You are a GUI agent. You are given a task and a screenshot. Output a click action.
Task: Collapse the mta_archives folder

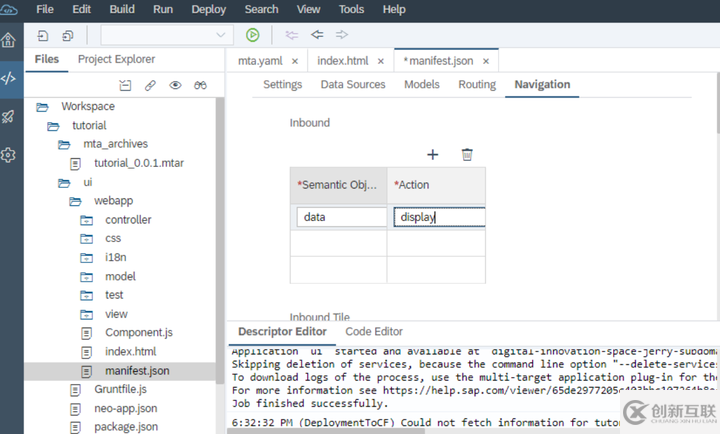tap(64, 145)
